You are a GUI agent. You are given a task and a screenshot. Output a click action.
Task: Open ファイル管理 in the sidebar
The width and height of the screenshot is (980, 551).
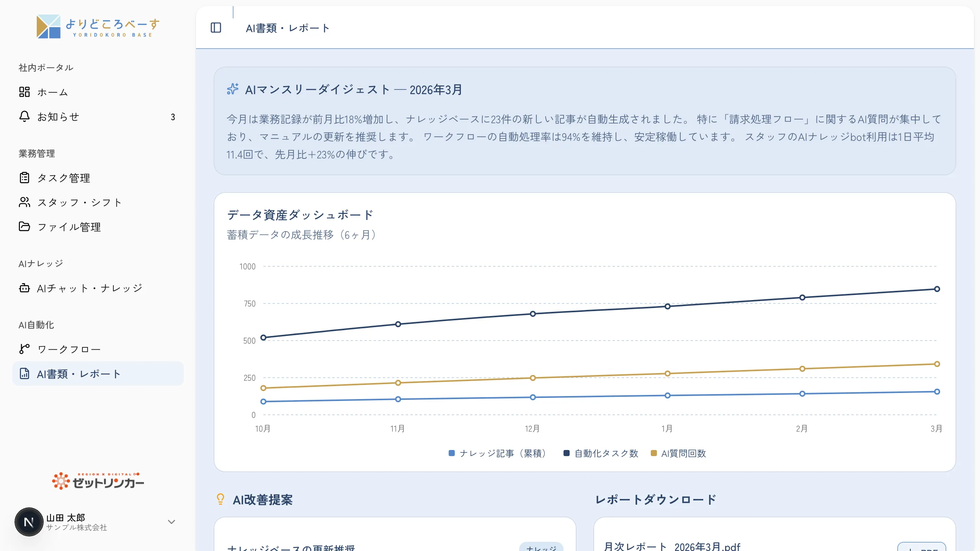point(98,227)
